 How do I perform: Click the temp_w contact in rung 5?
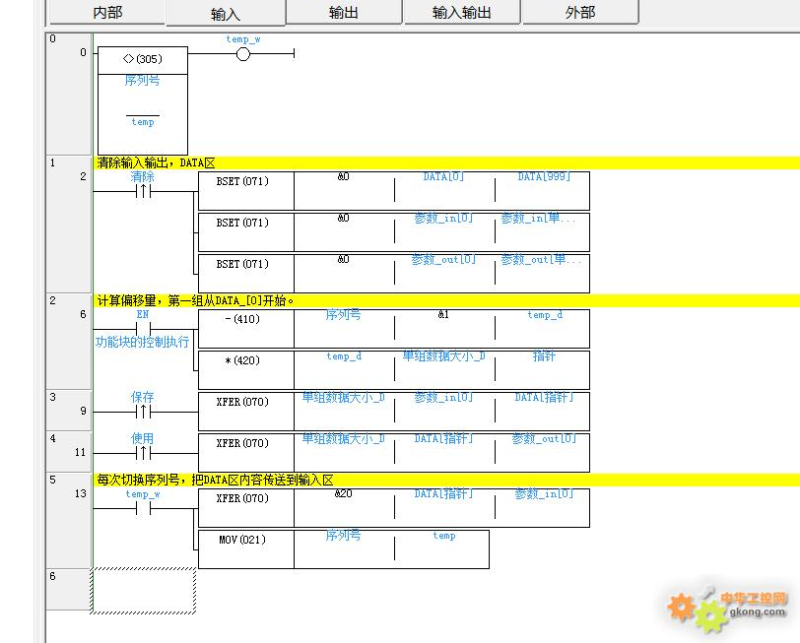click(142, 508)
